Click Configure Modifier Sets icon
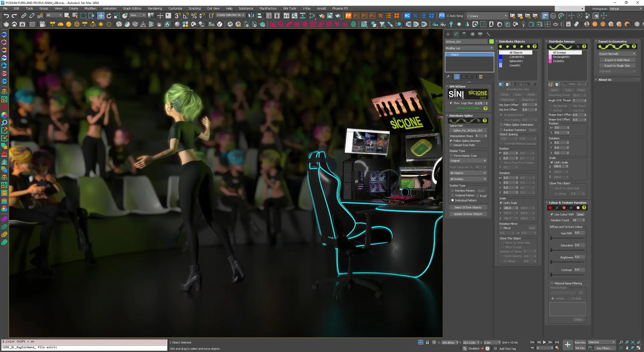Screen dimensions: 644x352 (481, 77)
